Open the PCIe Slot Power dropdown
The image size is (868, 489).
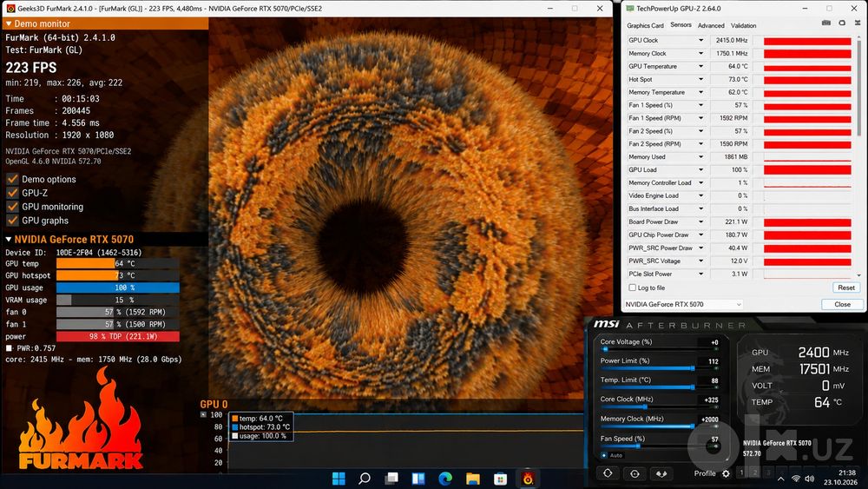[x=700, y=274]
